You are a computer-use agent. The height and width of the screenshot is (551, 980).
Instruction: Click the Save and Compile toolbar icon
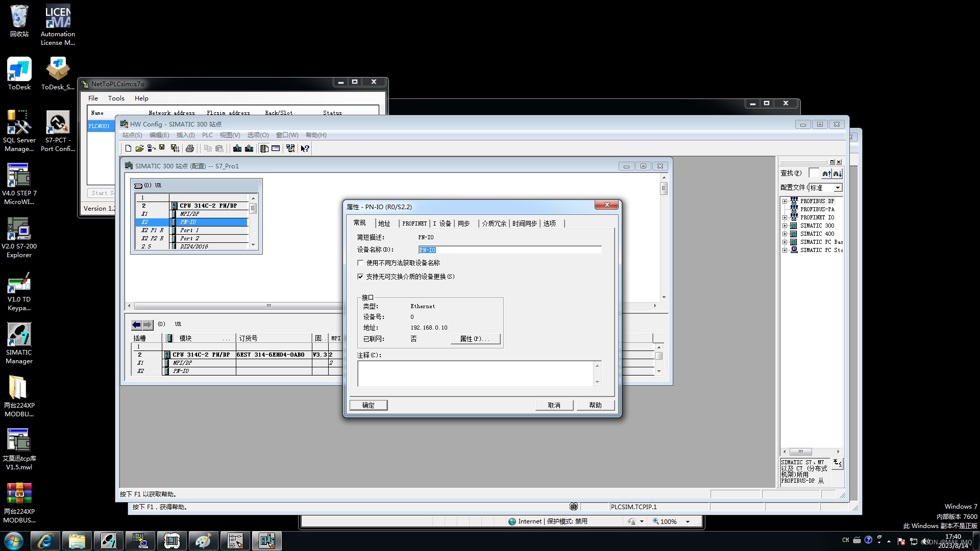coord(175,148)
